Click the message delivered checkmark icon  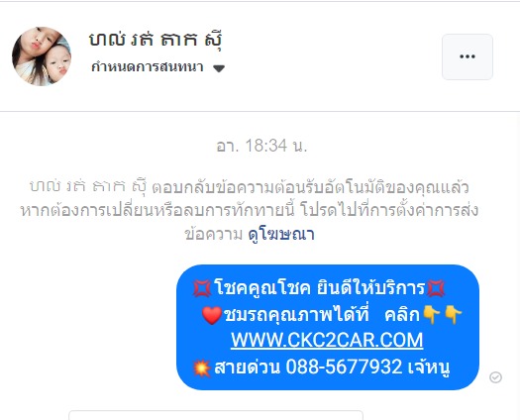pyautogui.click(x=495, y=377)
